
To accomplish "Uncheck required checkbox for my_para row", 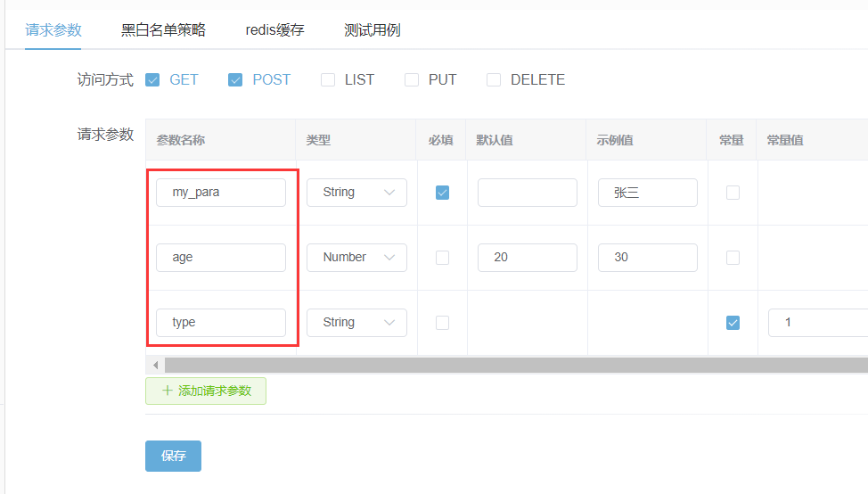I will 442,193.
